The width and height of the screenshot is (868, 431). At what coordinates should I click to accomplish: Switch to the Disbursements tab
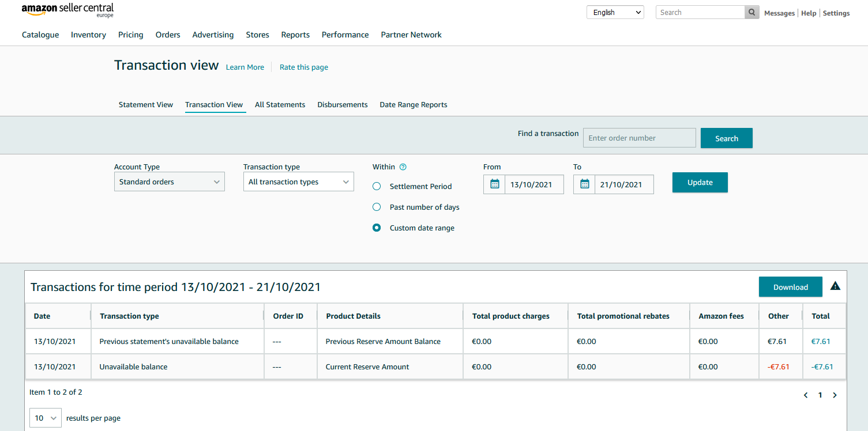point(343,104)
